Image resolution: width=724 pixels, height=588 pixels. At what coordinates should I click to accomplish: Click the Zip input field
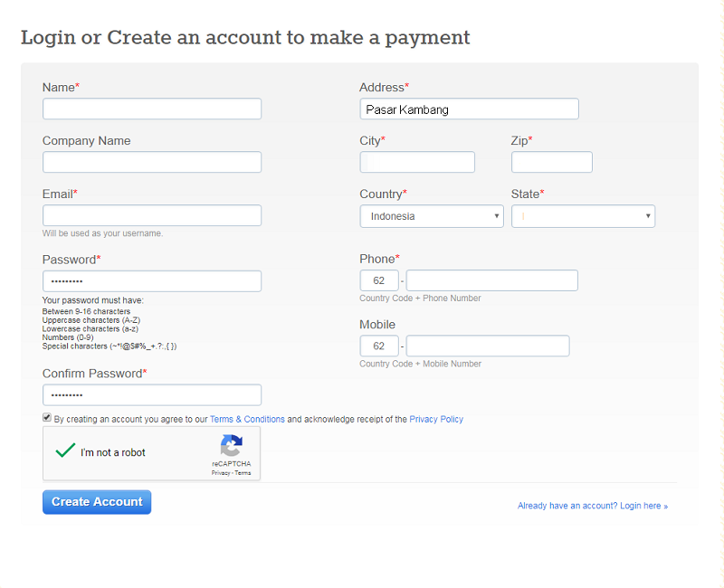tap(551, 162)
